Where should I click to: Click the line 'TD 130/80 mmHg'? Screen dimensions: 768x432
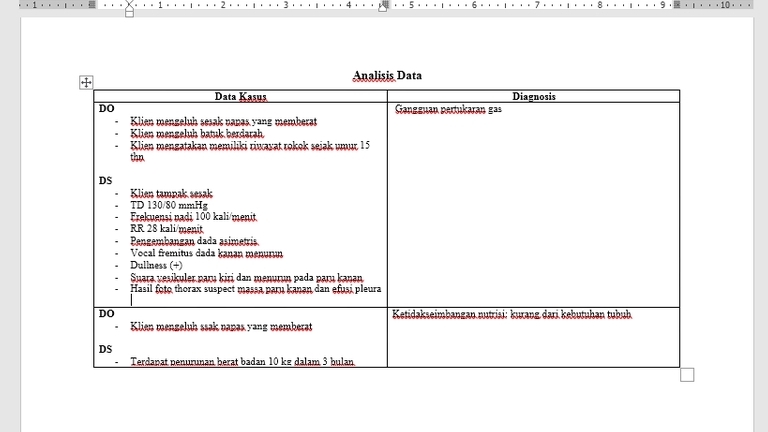tap(169, 205)
